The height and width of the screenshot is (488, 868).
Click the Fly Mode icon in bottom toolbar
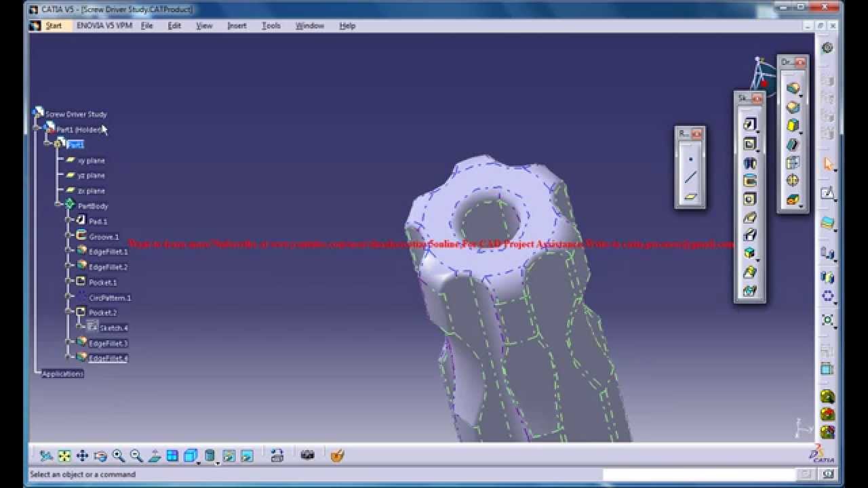tap(46, 456)
